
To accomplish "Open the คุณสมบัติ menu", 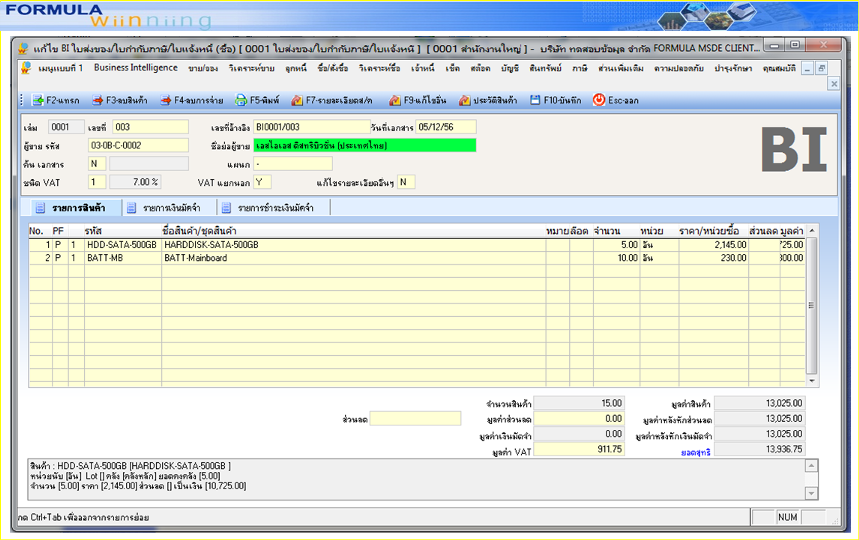I will coord(779,68).
